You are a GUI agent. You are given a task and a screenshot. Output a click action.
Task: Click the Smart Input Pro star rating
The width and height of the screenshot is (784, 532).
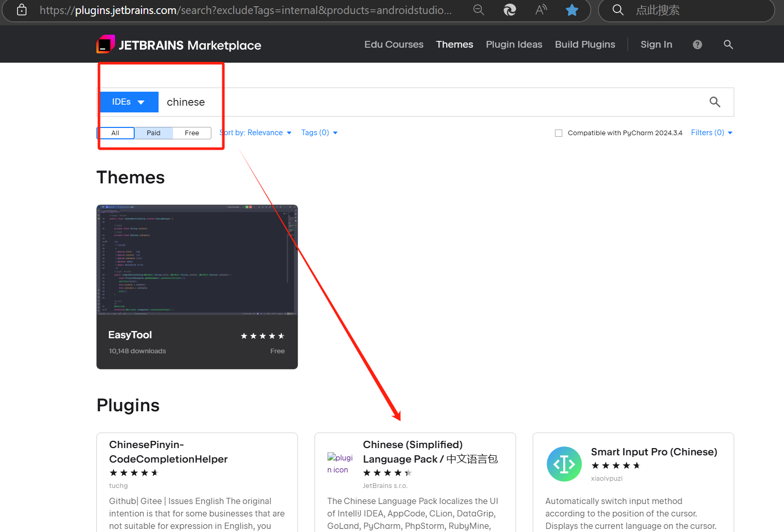point(616,466)
